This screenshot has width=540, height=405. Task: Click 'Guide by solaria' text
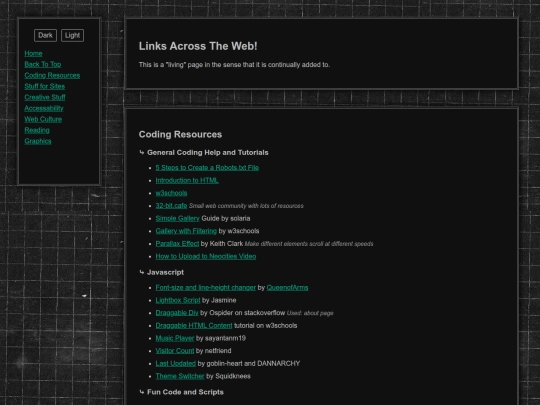[x=226, y=218]
